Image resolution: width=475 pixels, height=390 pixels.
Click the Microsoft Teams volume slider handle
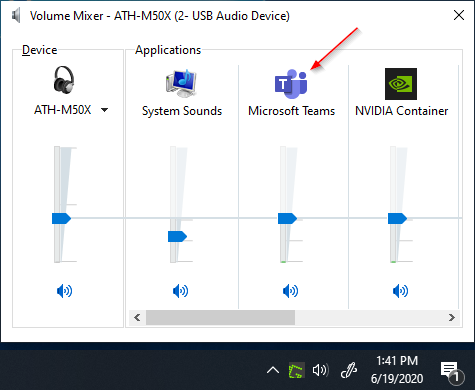[287, 218]
